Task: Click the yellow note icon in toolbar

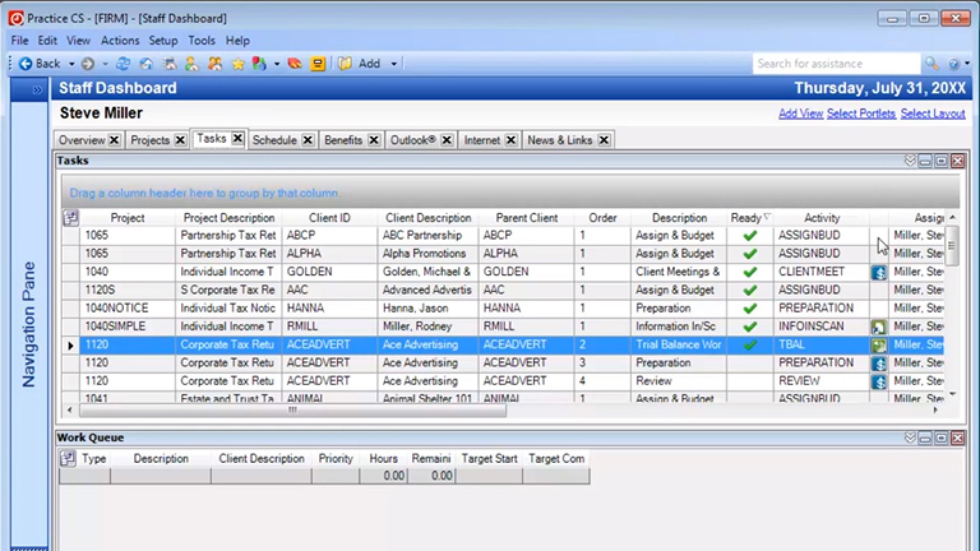Action: coord(317,64)
